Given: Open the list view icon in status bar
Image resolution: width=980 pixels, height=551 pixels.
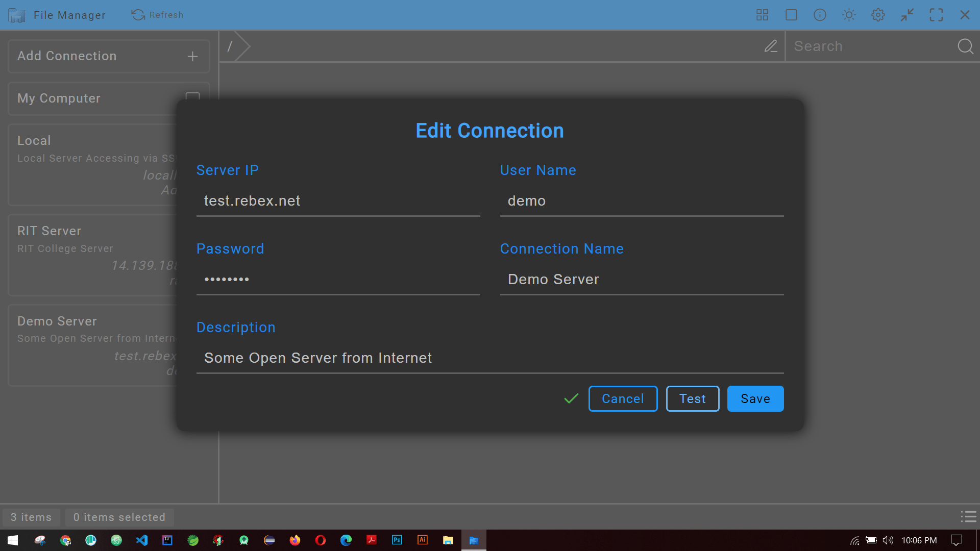Looking at the screenshot, I should tap(968, 517).
